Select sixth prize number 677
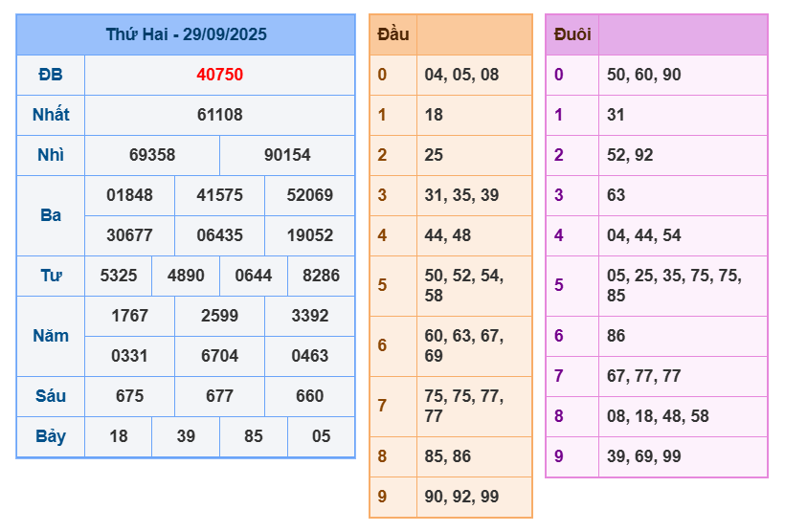785x532 pixels. click(x=219, y=396)
